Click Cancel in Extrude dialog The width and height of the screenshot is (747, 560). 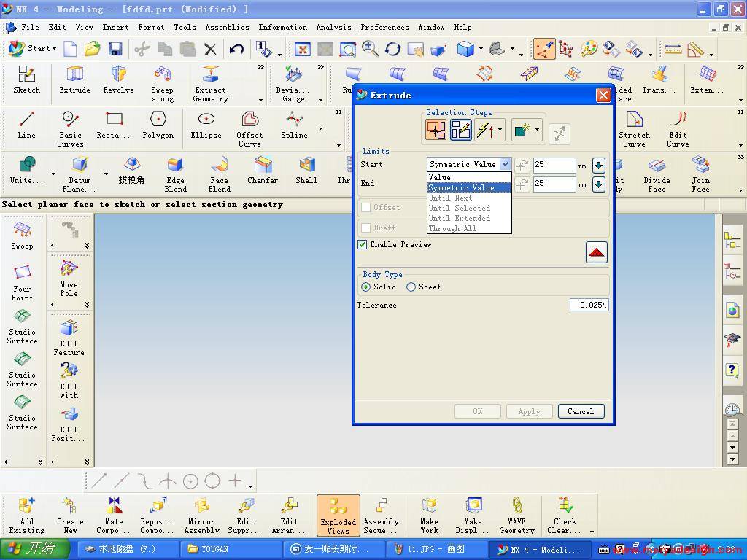click(581, 411)
